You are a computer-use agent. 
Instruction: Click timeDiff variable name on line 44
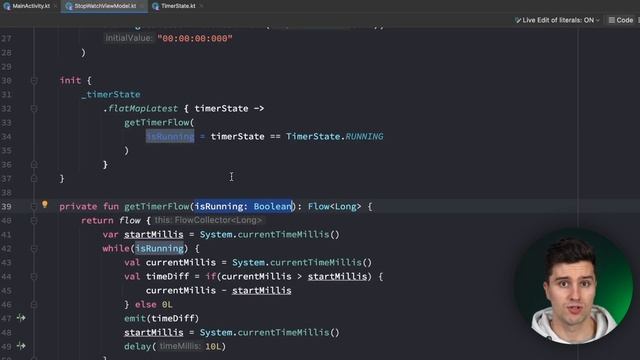coord(167,276)
